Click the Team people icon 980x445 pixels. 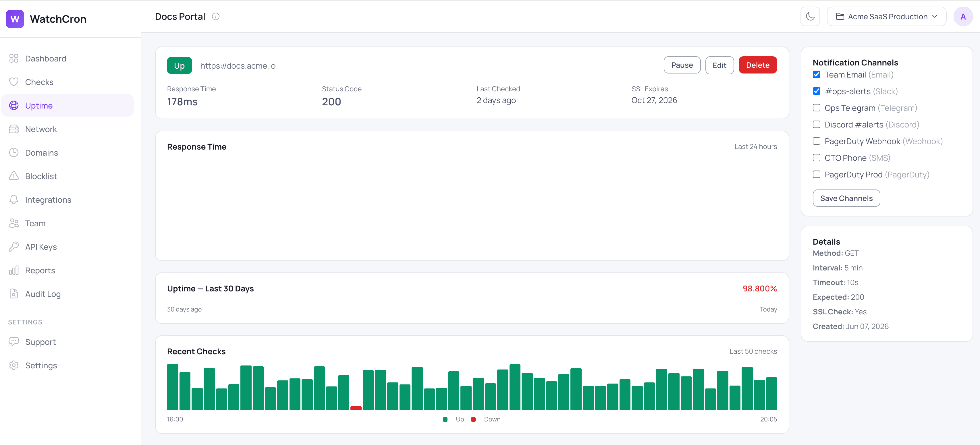(14, 223)
